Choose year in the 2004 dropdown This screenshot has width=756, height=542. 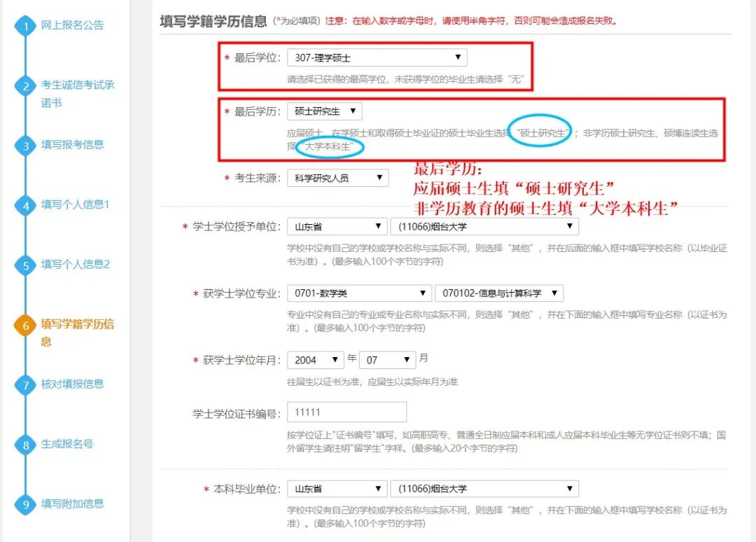click(315, 360)
